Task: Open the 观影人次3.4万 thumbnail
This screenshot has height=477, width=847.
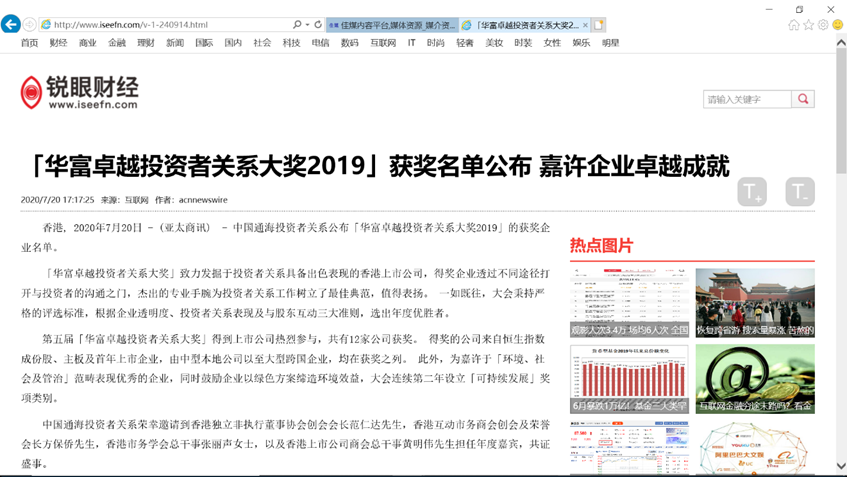Action: (x=629, y=303)
